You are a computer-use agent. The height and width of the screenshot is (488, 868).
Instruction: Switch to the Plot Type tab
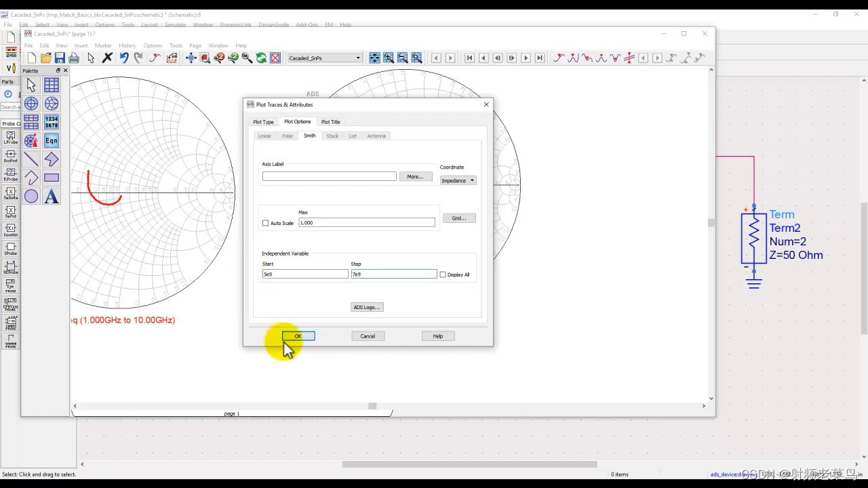[263, 122]
